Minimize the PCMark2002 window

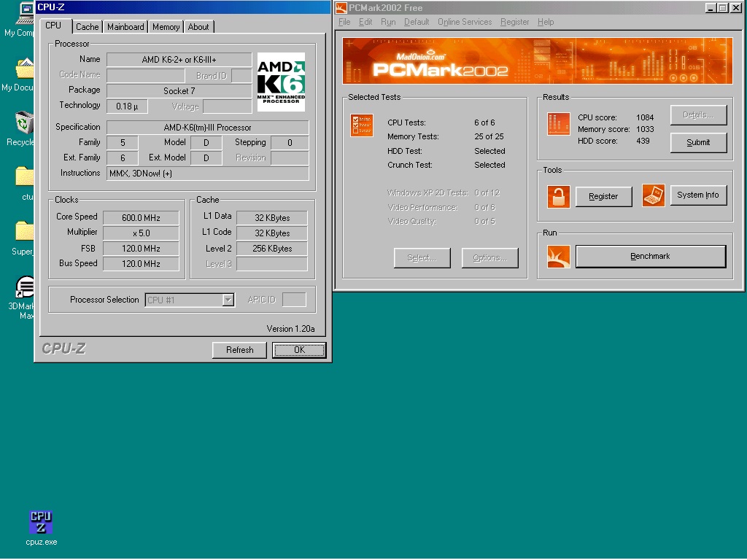click(711, 7)
